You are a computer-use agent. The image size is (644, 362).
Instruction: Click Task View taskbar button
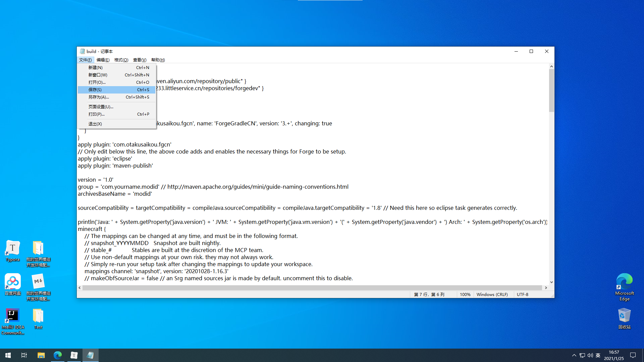coord(24,355)
